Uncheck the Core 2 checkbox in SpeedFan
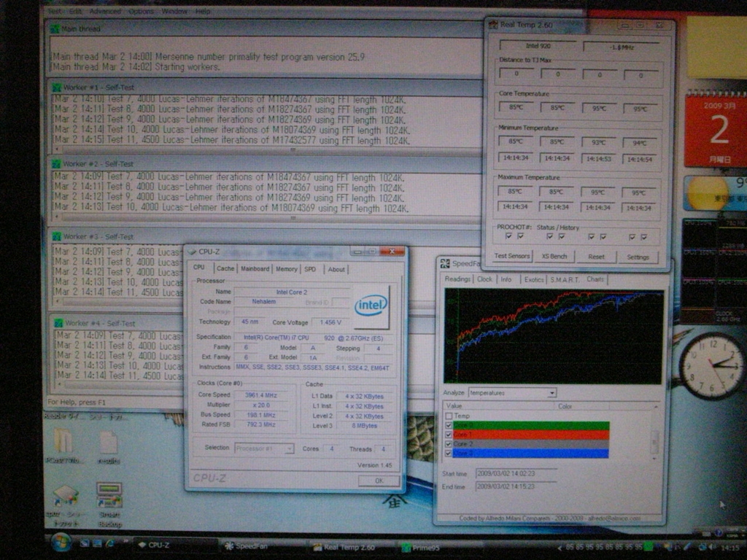This screenshot has width=747, height=560. 449,444
